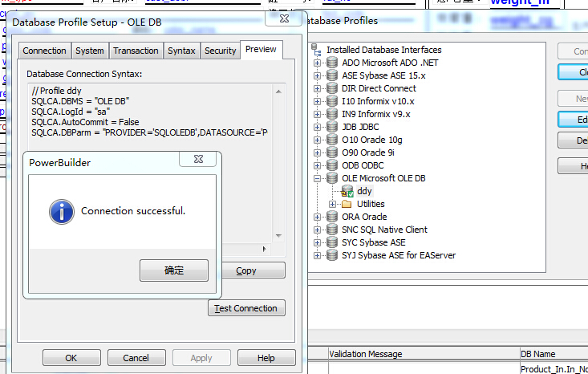Click the DIR Direct Connect database icon

click(x=332, y=88)
